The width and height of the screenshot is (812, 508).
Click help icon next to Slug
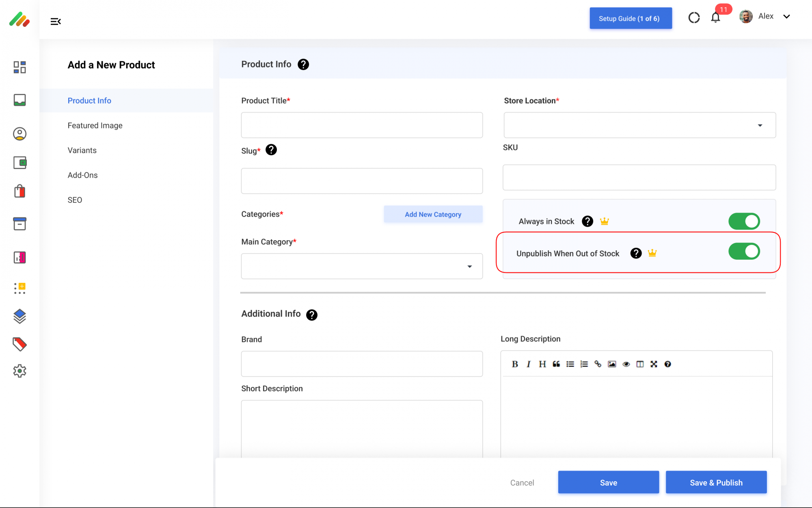pos(271,150)
